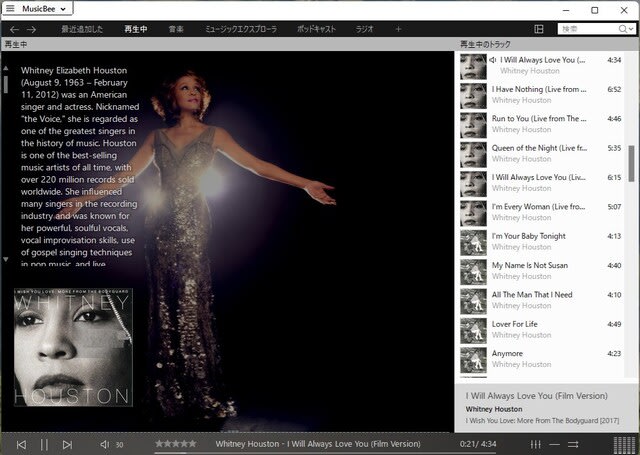640x455 pixels.
Task: Select track I Have Nothing (Live from...
Action: (541, 95)
